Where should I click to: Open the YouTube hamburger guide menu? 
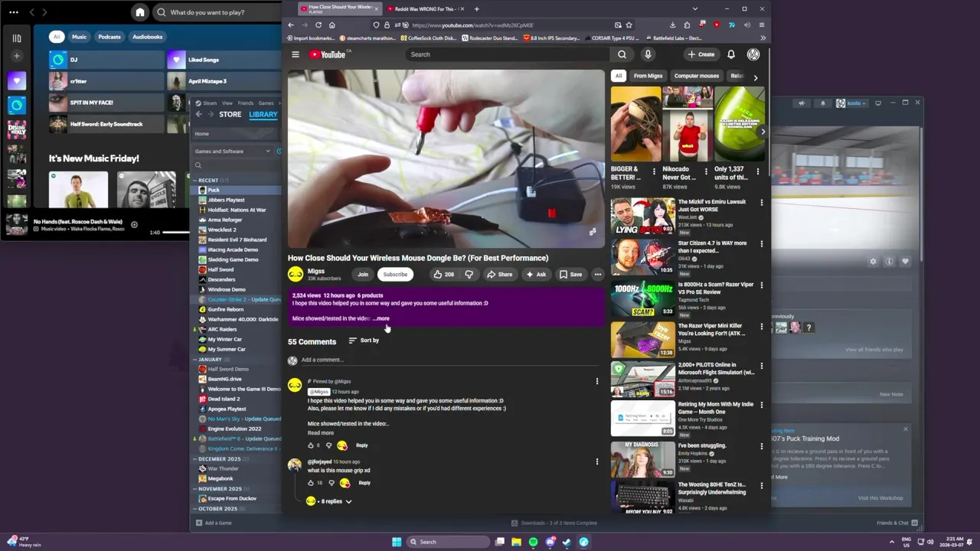pyautogui.click(x=295, y=54)
